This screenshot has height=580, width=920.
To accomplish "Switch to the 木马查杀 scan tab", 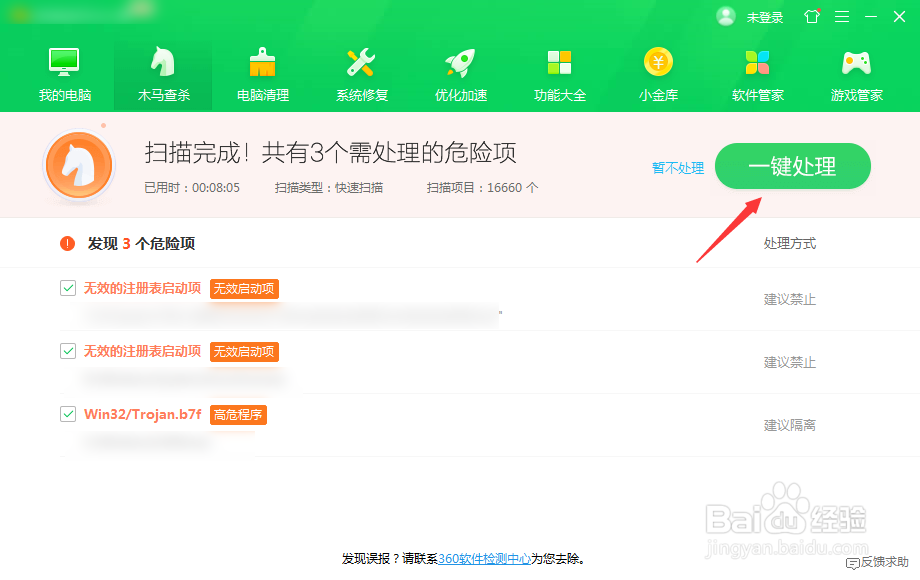I will click(162, 70).
